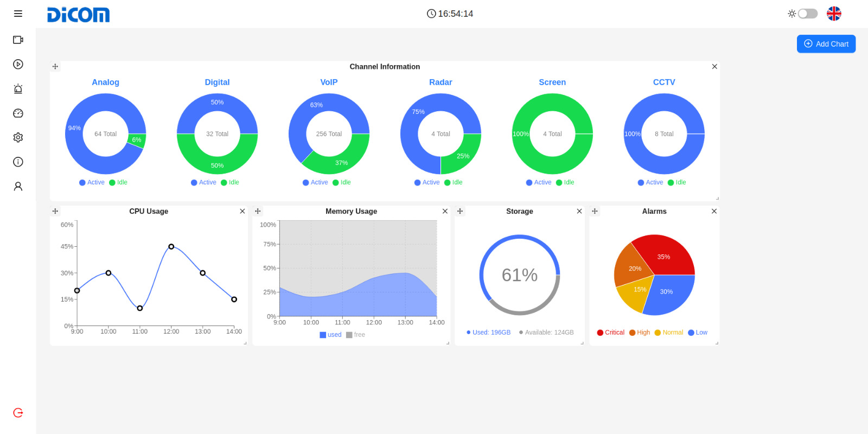
Task: Open the user profile sidebar icon
Action: tap(18, 186)
